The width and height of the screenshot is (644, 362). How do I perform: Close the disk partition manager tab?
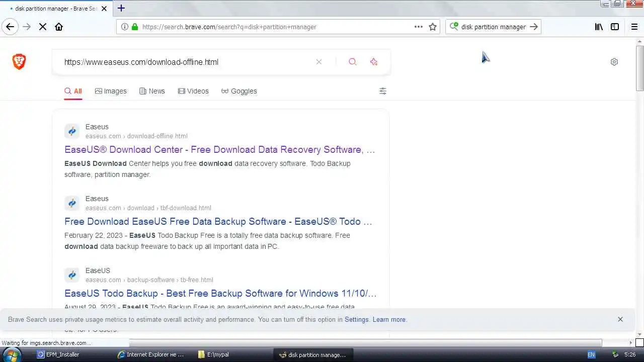[x=104, y=9]
